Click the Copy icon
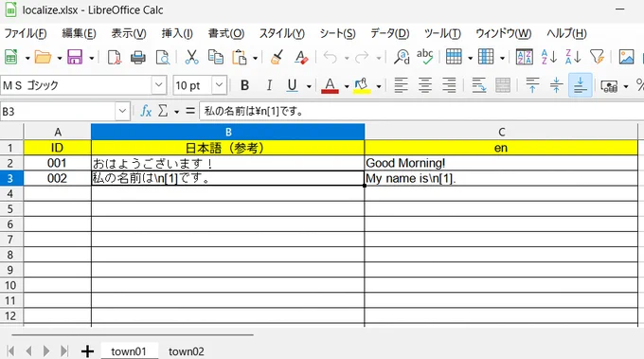This screenshot has height=359, width=644. [x=216, y=57]
